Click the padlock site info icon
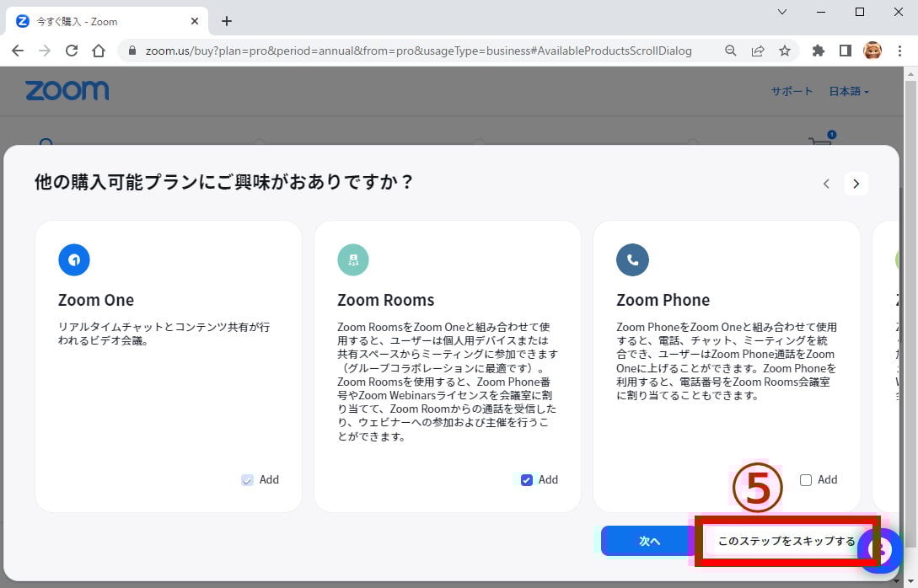918x588 pixels. pyautogui.click(x=132, y=51)
